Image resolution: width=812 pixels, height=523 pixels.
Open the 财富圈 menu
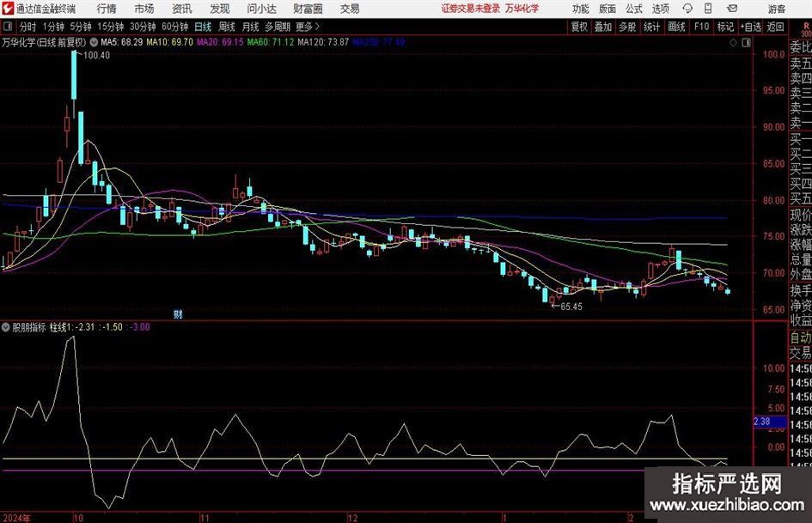pyautogui.click(x=308, y=9)
